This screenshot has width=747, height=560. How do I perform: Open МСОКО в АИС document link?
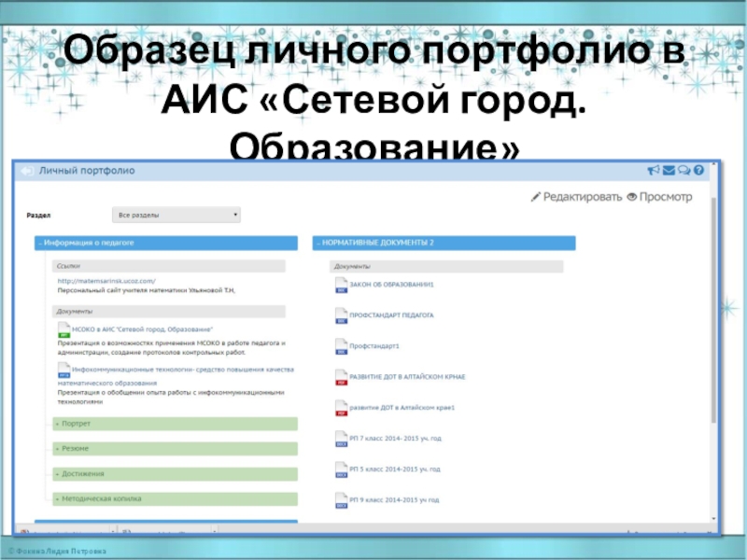click(x=142, y=329)
